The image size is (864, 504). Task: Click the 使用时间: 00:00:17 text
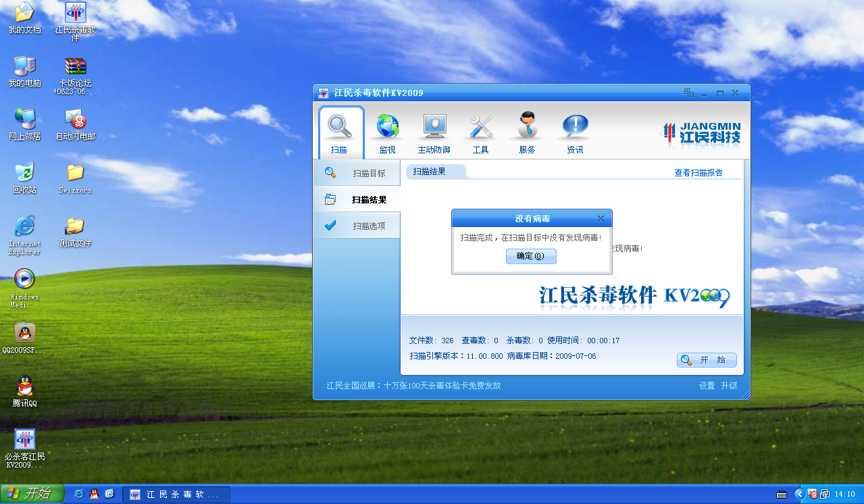584,341
